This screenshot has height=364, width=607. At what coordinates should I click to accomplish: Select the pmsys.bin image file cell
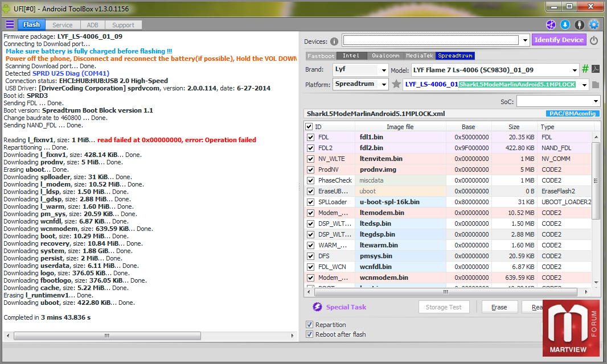pyautogui.click(x=400, y=256)
